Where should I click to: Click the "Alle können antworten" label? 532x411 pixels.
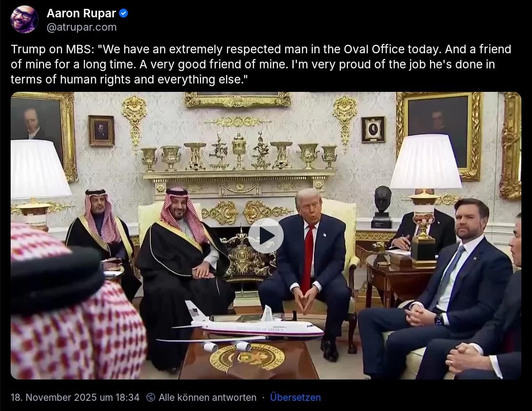click(x=207, y=397)
